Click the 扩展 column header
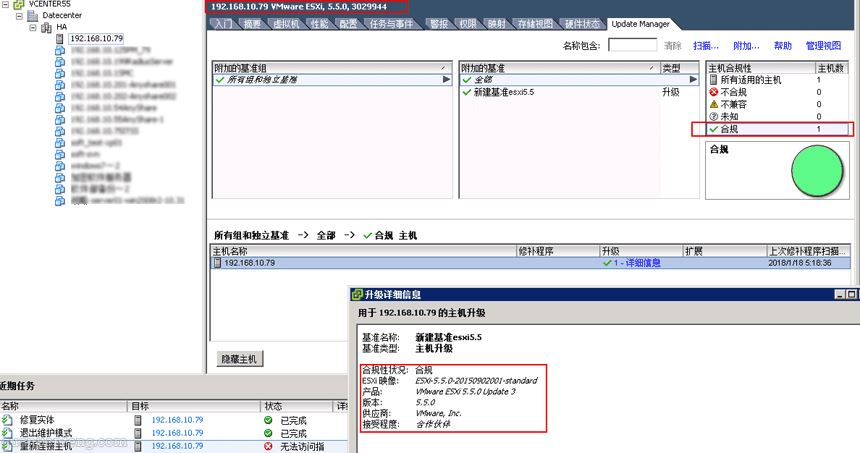The width and height of the screenshot is (860, 453). 725,251
